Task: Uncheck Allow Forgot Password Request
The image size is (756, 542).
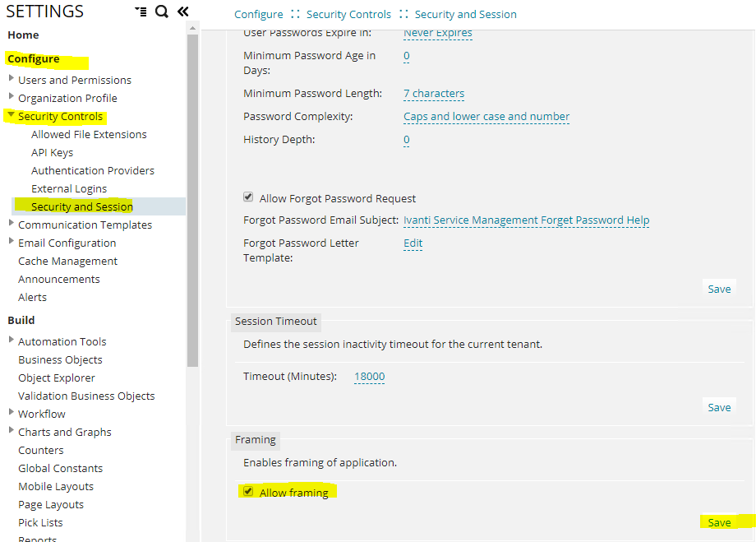Action: (248, 197)
